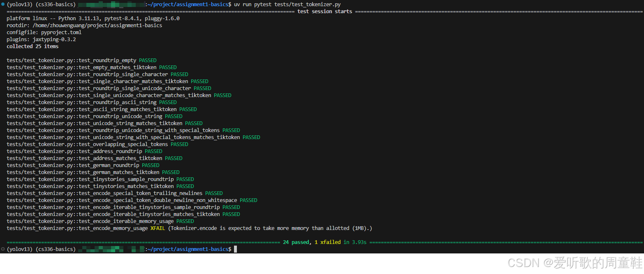This screenshot has height=274, width=644.
Task: Click 'plugins: jaxtyping-0.3.2' line
Action: 41,39
